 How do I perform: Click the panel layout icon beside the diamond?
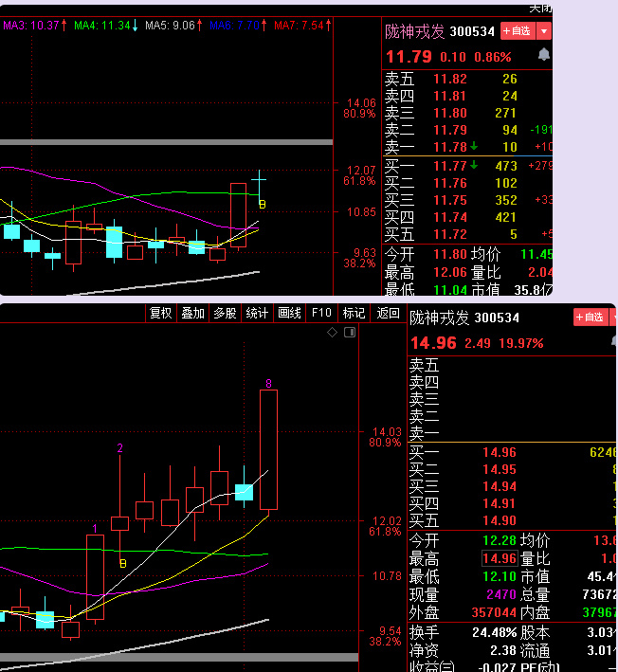tap(350, 333)
